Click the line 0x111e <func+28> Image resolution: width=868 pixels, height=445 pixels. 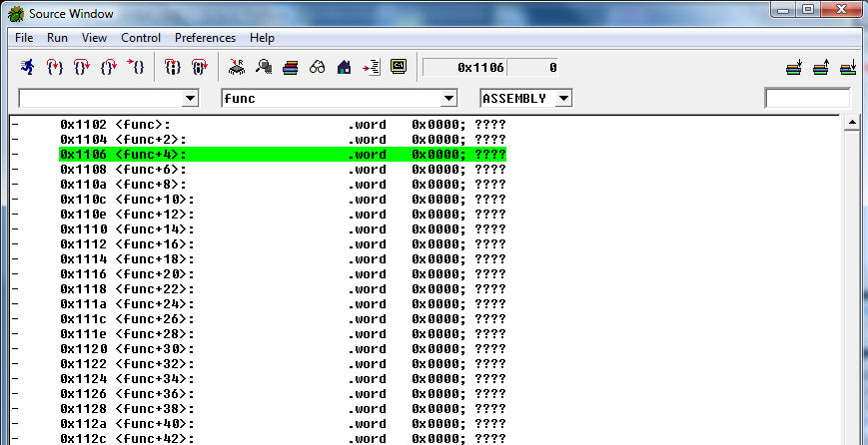(283, 334)
